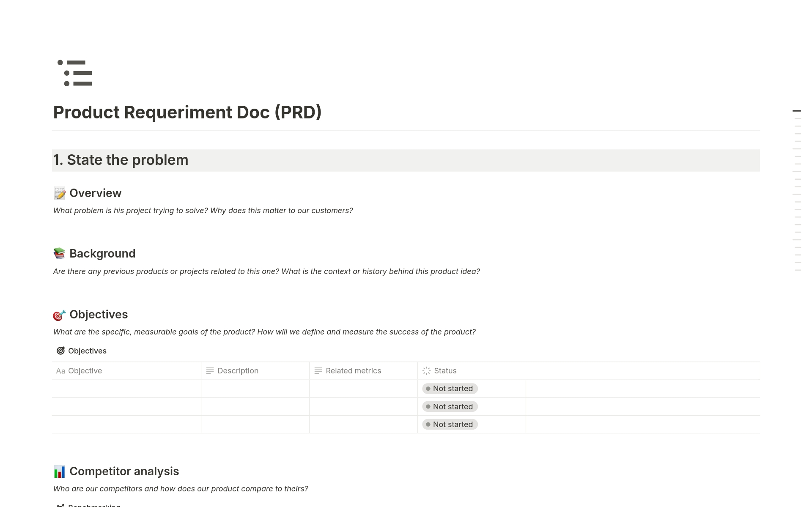Viewport: 812px width, 507px height.
Task: Open the Objectives database view title
Action: [87, 351]
